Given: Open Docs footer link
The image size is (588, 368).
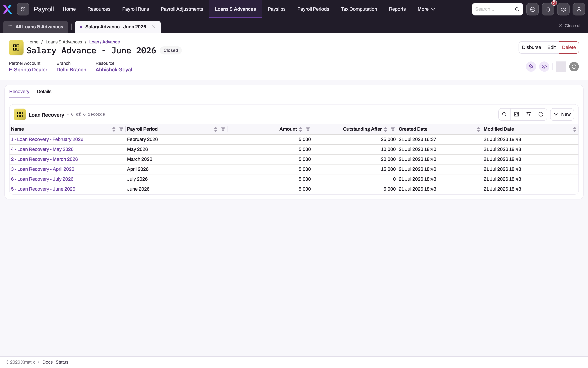Looking at the screenshot, I should pyautogui.click(x=47, y=362).
